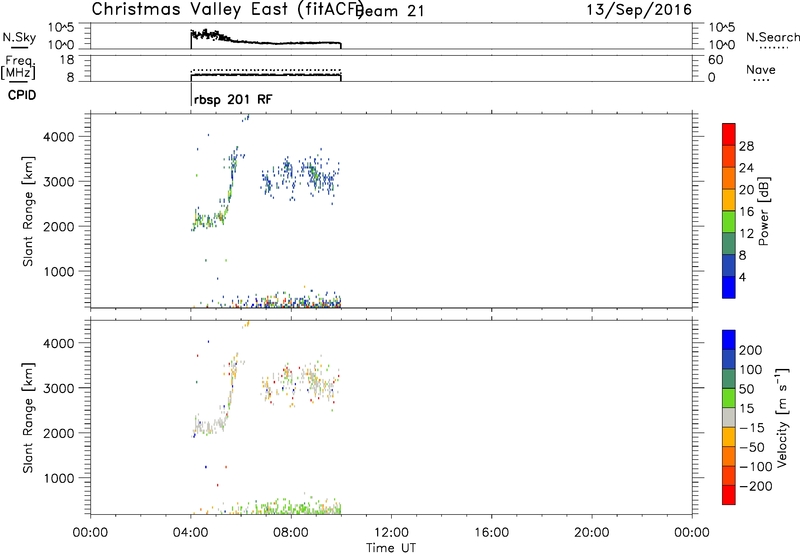
Task: Click the red top segment of Power colorbar
Action: click(x=729, y=134)
